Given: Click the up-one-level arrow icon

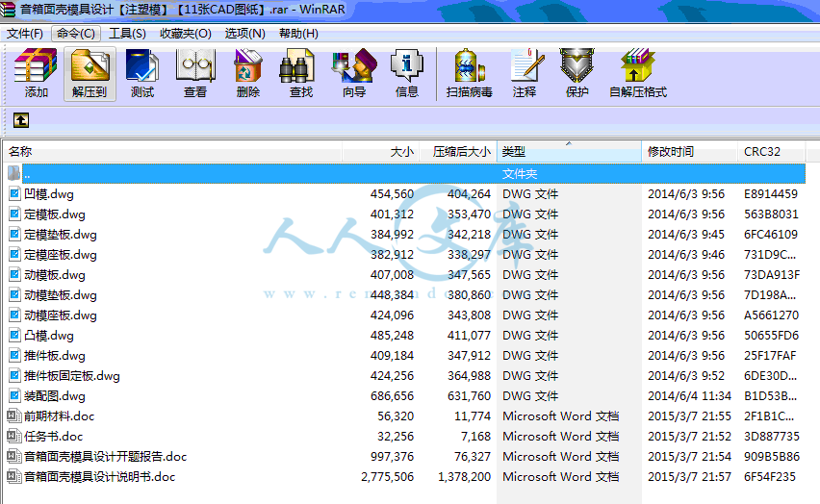Looking at the screenshot, I should (x=21, y=120).
